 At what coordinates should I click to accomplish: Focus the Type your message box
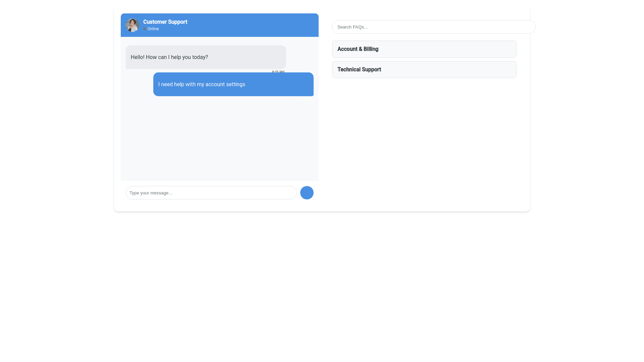(211, 193)
